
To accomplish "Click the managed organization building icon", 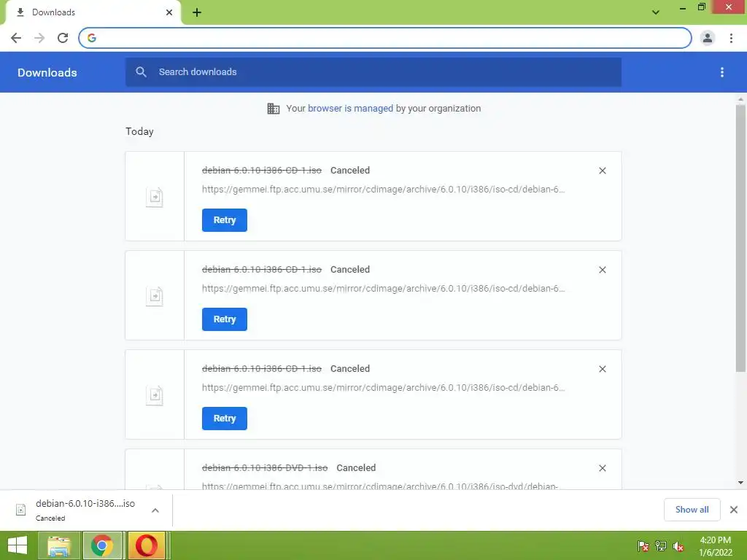I will (274, 109).
